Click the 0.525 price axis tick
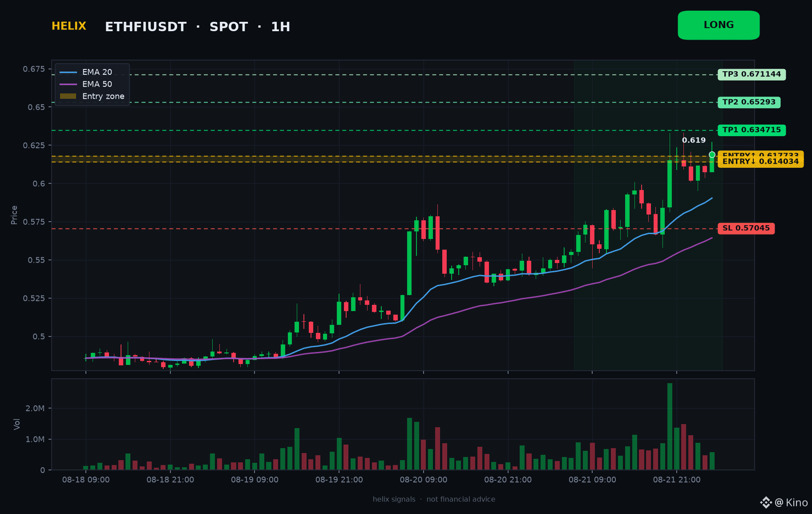Screen dimensions: 812x514 coord(34,298)
